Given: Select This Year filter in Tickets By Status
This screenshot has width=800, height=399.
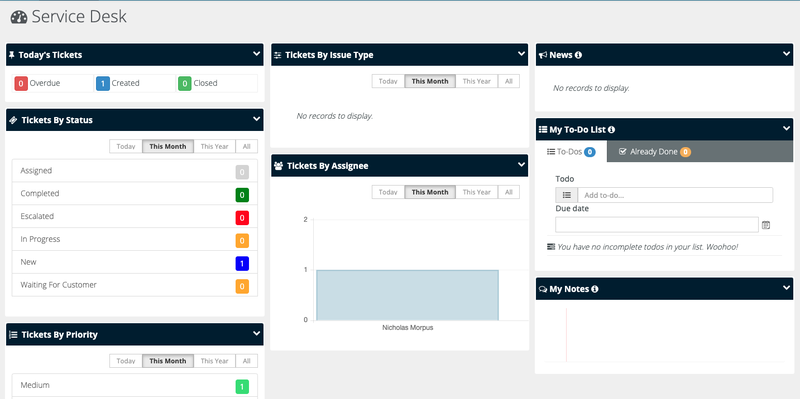Looking at the screenshot, I should [214, 146].
